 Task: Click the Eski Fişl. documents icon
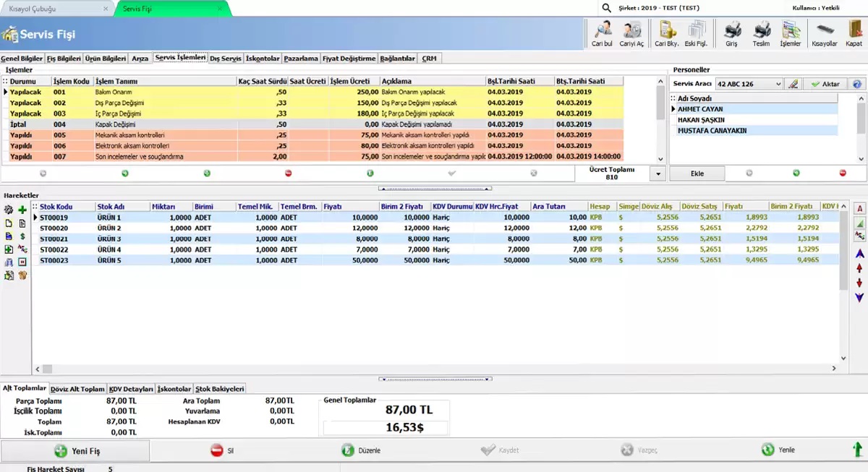pos(696,33)
